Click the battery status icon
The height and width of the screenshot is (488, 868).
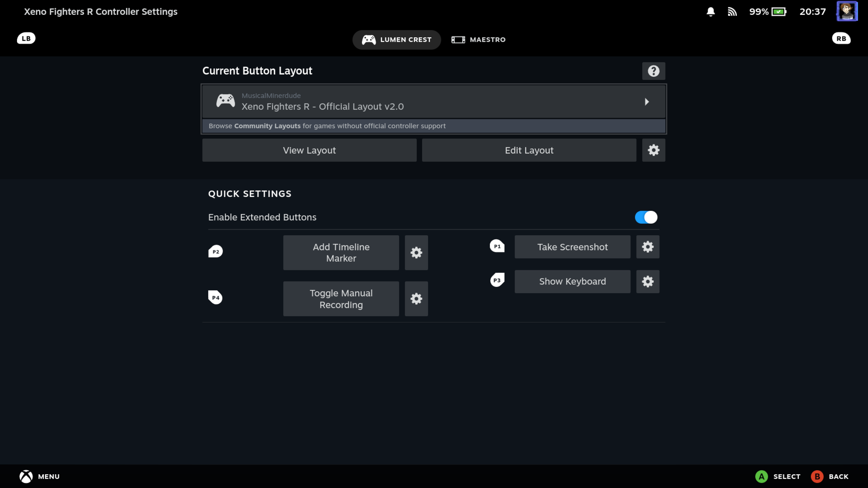[x=779, y=12]
